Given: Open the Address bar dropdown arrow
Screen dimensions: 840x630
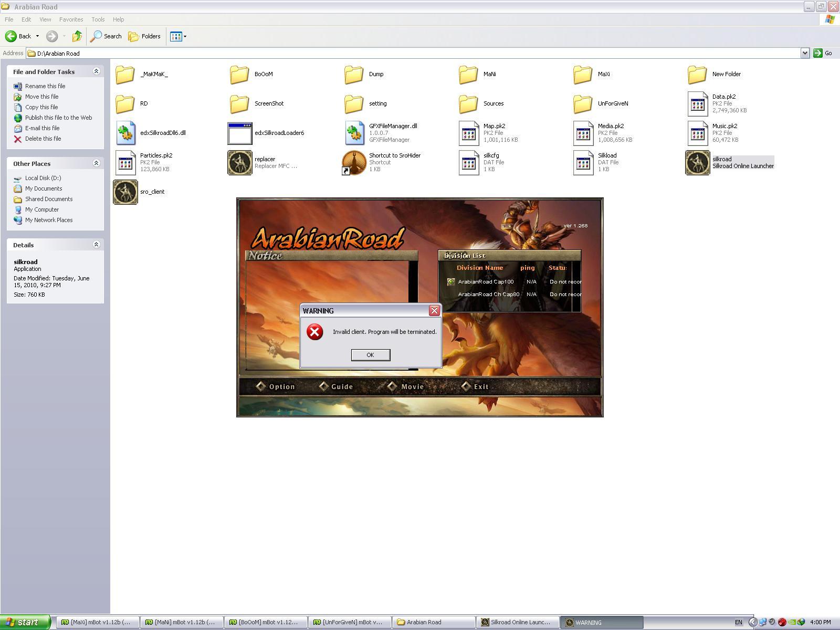Looking at the screenshot, I should [x=805, y=53].
